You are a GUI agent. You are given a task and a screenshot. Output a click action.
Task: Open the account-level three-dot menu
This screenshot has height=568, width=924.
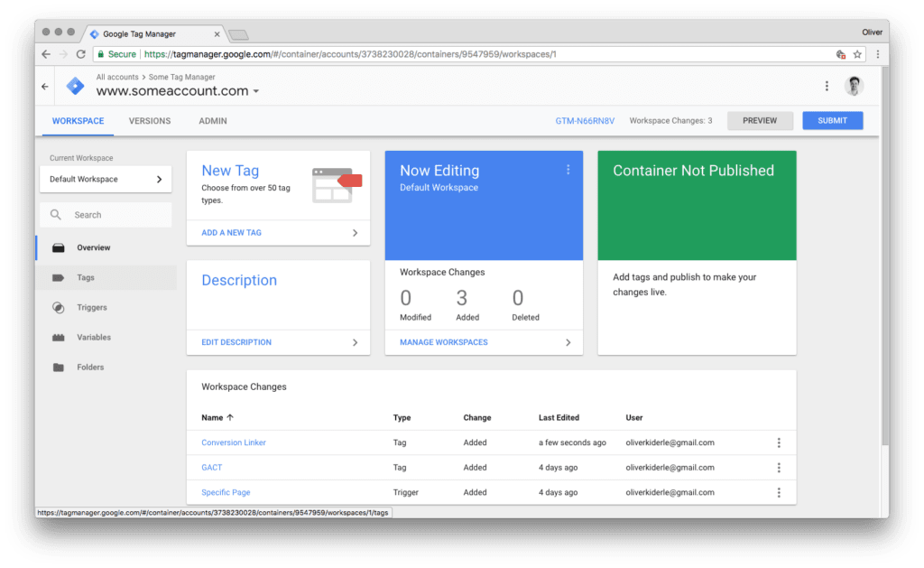click(x=827, y=86)
